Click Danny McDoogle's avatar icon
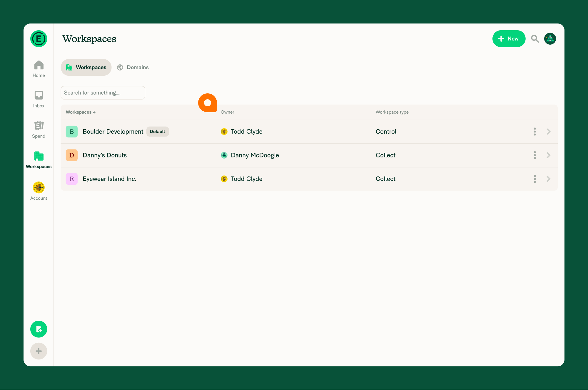 point(224,155)
